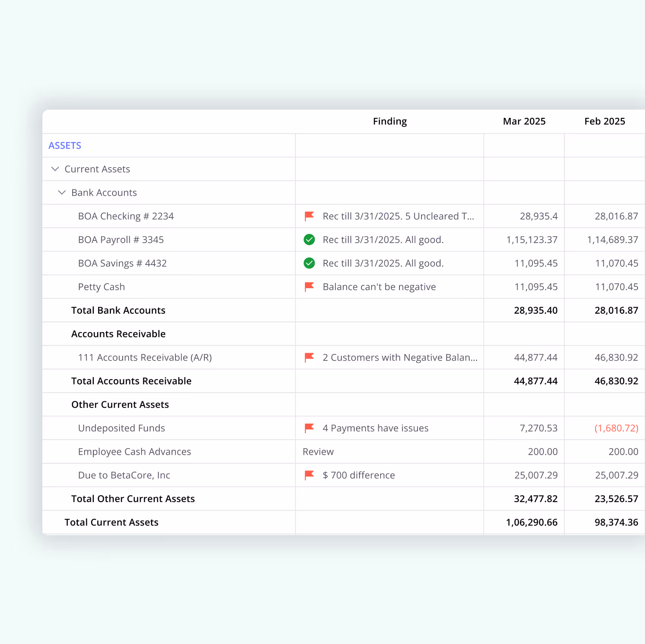Click the flag on 111 Accounts Receivable row
This screenshot has width=645, height=644.
[309, 357]
